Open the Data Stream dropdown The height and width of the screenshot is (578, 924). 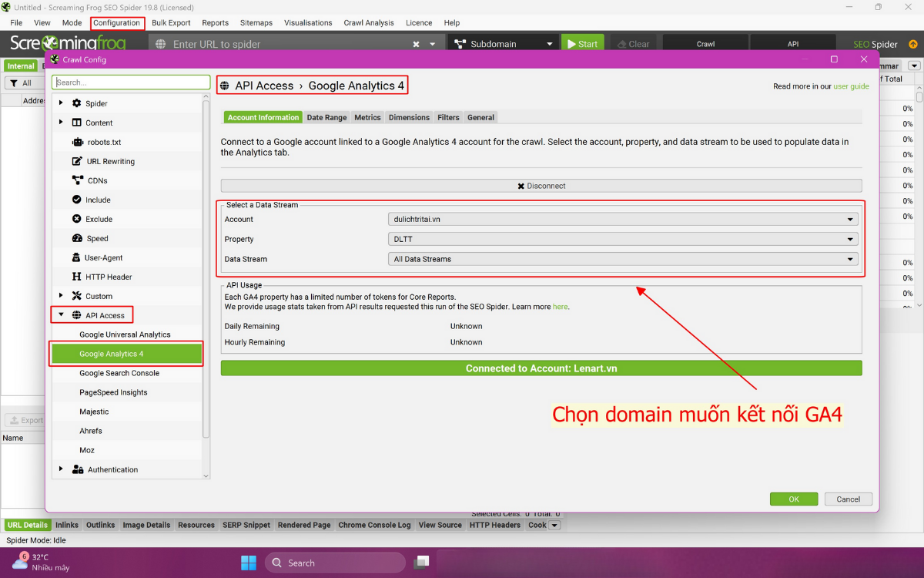coord(624,259)
